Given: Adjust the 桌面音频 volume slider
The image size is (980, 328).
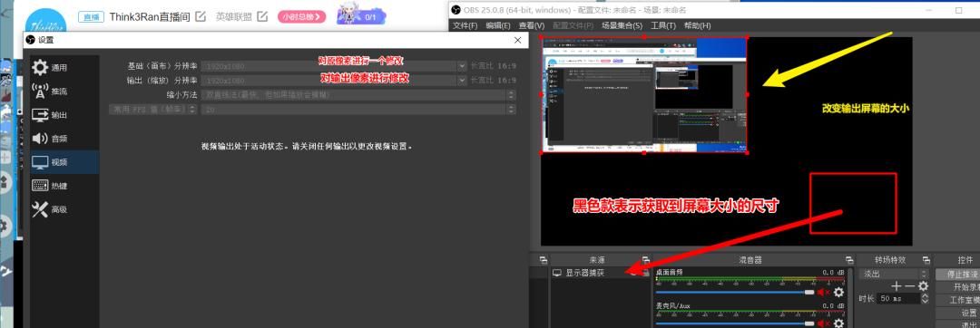Looking at the screenshot, I should (x=735, y=292).
